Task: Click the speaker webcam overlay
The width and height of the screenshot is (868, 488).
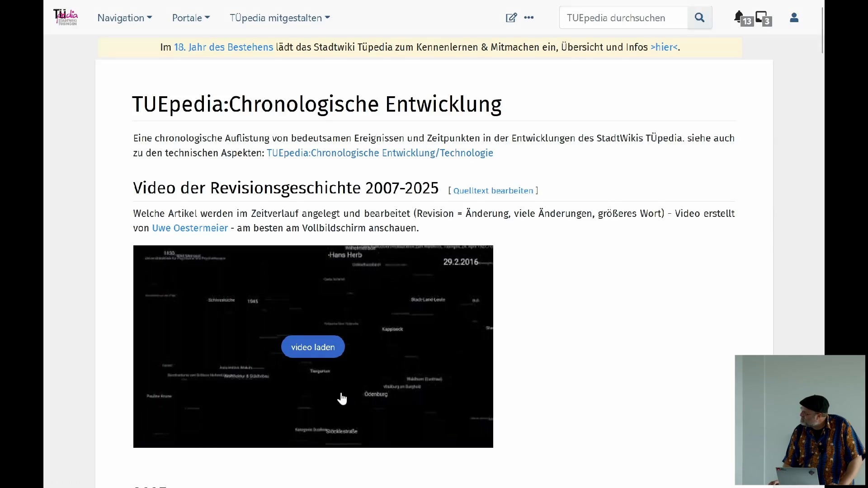Action: point(800,420)
